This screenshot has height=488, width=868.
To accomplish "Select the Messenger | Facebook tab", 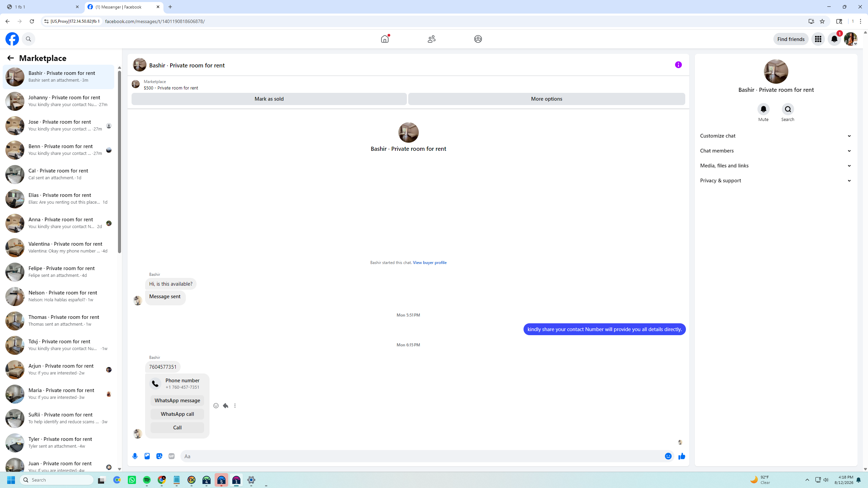I will (124, 7).
